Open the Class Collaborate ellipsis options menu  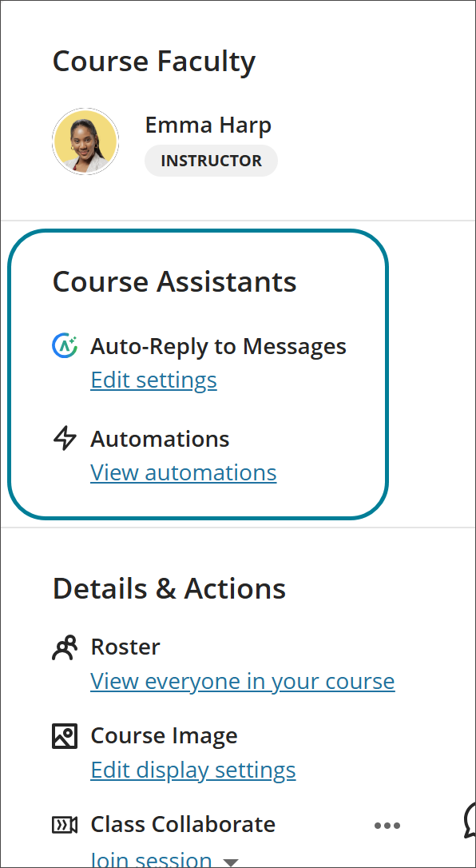(387, 825)
